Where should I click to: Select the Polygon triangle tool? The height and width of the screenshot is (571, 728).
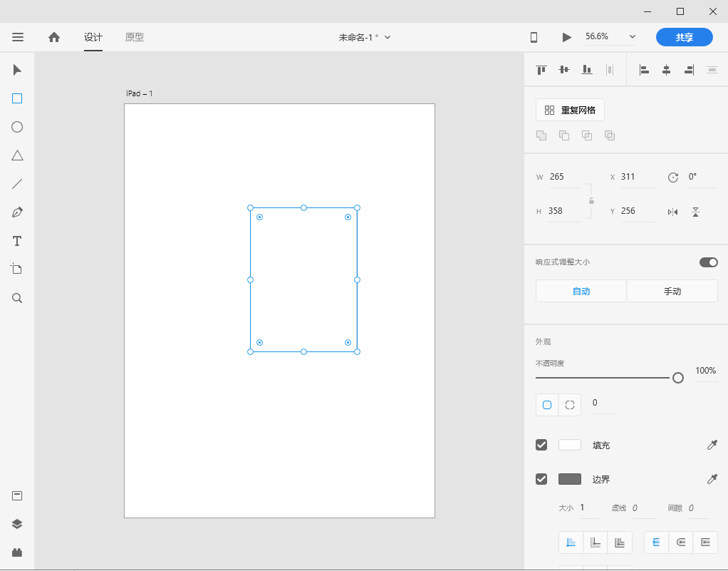coord(17,155)
